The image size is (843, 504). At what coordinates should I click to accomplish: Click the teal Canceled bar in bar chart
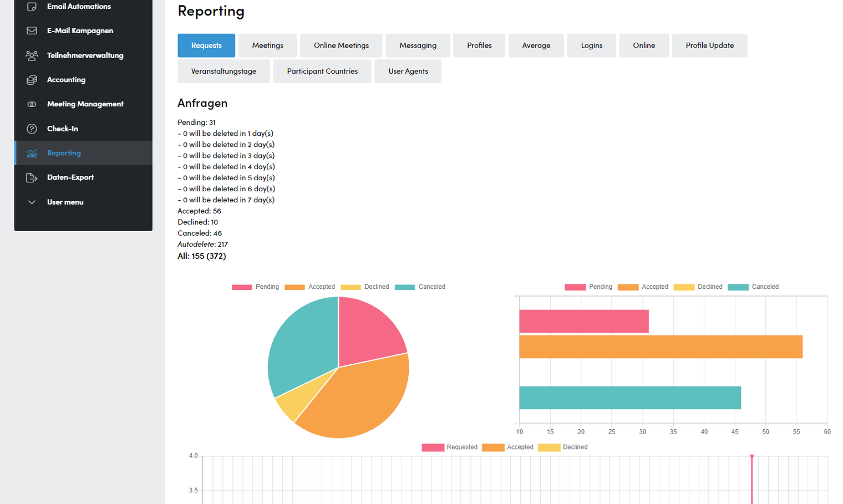[x=630, y=398]
